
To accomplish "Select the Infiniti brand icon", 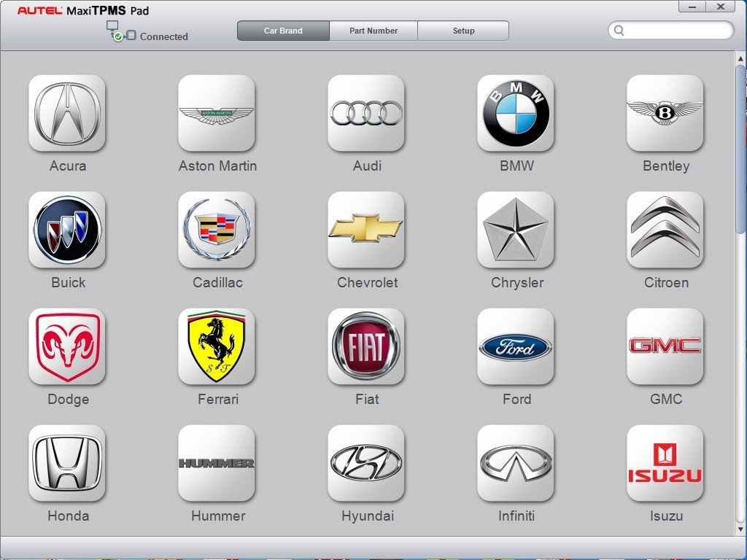I will coord(516,463).
